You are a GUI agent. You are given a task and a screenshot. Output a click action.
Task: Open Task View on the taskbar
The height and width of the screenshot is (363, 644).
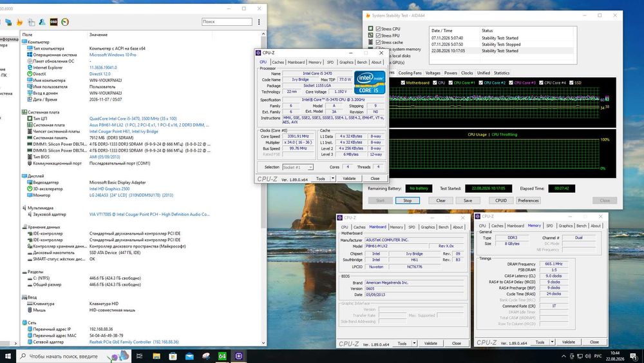[139, 356]
